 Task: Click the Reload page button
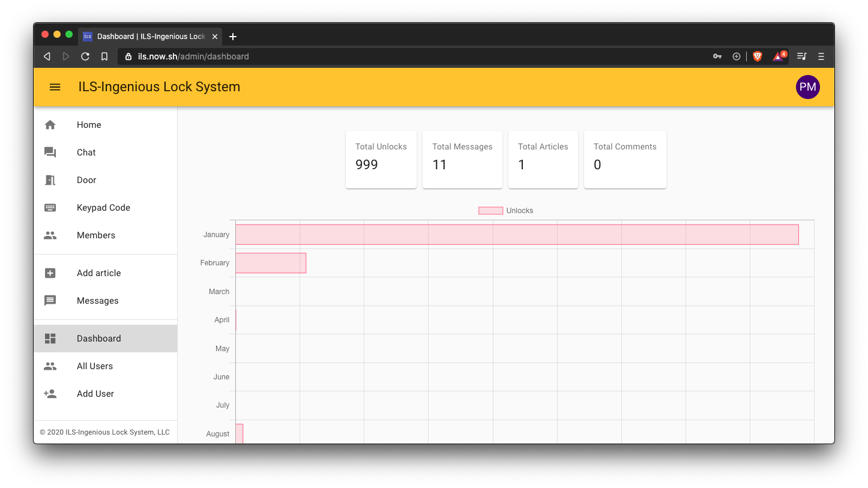click(85, 56)
